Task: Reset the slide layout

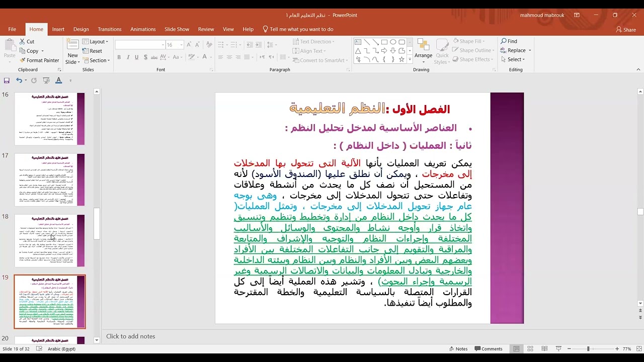Action: (x=92, y=51)
